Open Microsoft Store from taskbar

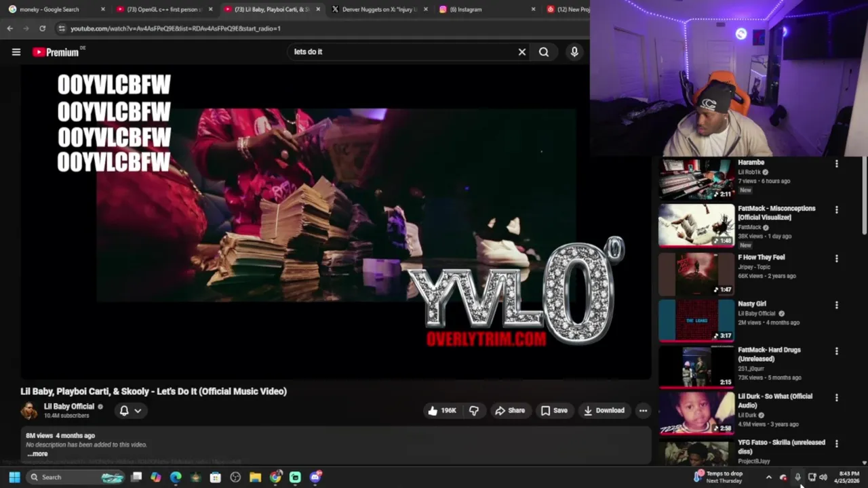216,477
